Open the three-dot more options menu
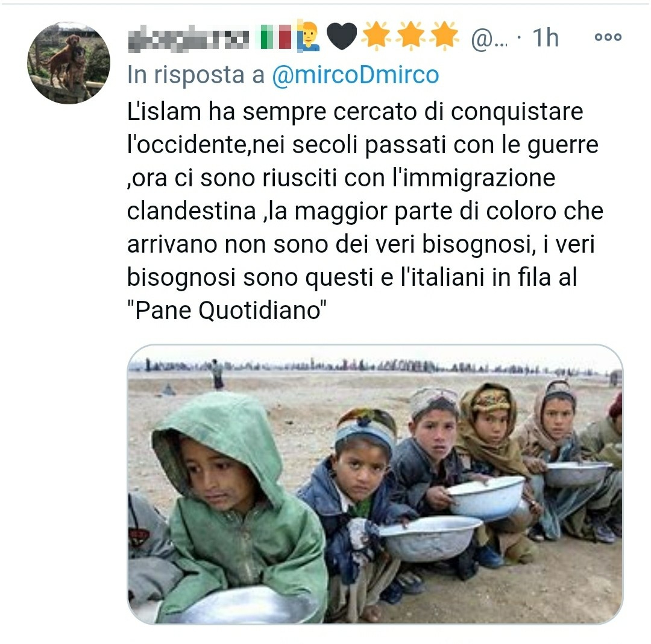This screenshot has width=651, height=644. pyautogui.click(x=608, y=37)
